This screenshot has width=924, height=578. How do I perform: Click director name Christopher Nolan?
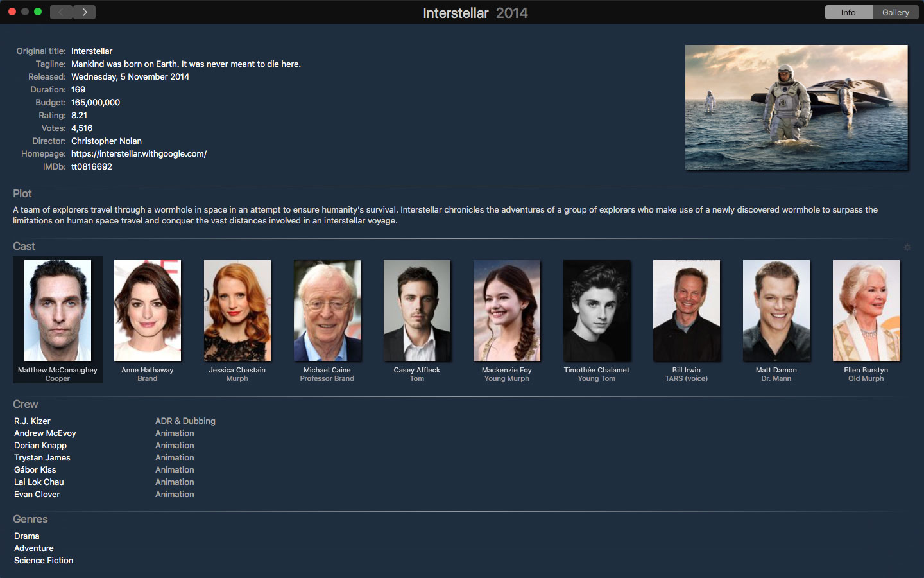tap(107, 141)
